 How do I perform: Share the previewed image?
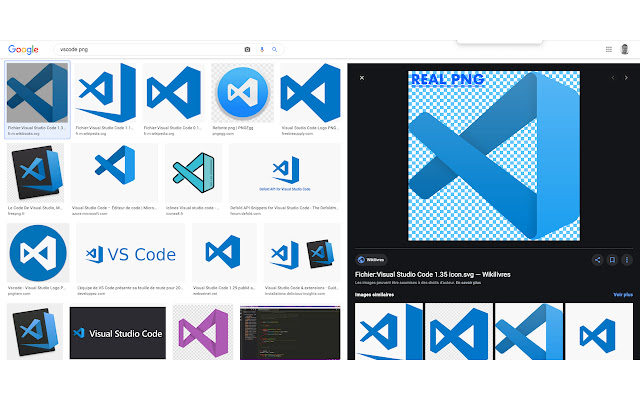coord(597,260)
